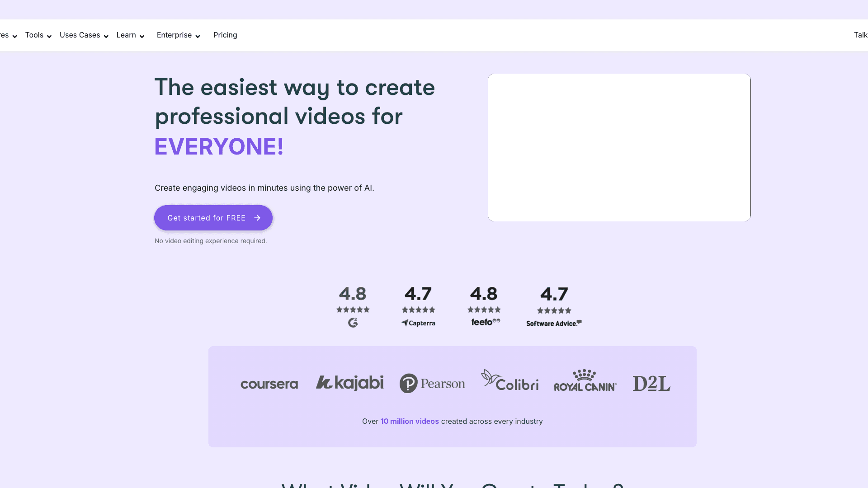Click the arrow in Get started button
The height and width of the screenshot is (488, 868).
257,218
